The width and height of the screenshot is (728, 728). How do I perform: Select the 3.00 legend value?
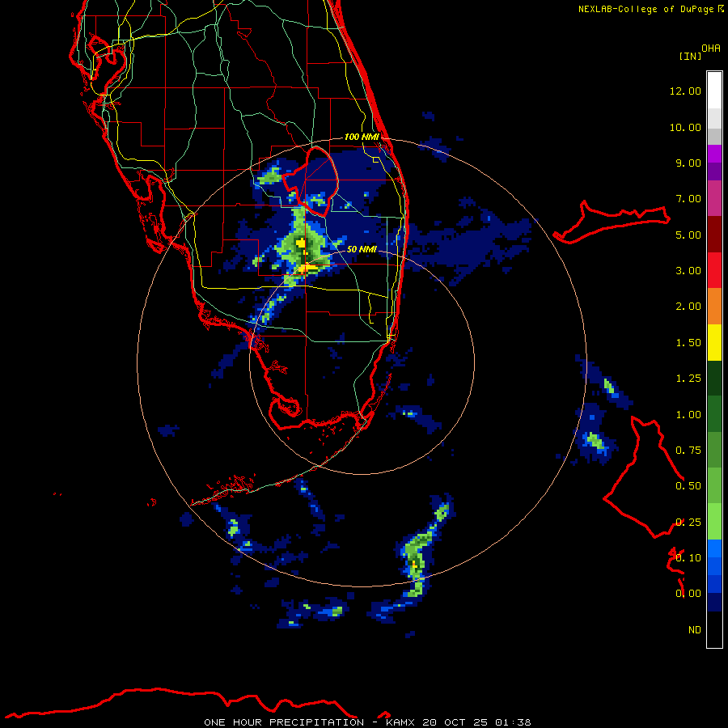(688, 271)
